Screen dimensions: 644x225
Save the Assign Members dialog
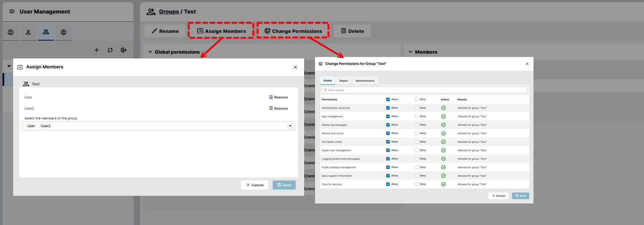point(284,185)
